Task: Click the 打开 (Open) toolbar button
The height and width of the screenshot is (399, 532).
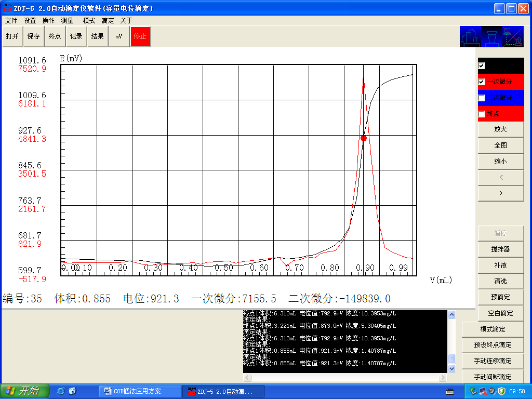Action: (x=12, y=36)
